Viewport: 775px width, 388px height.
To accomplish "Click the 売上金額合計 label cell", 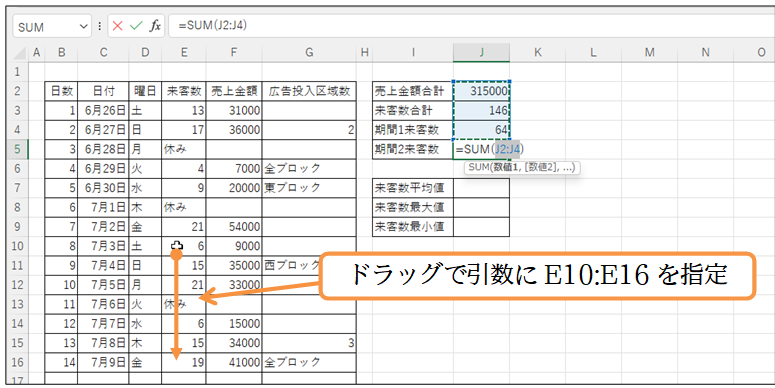I will click(413, 91).
